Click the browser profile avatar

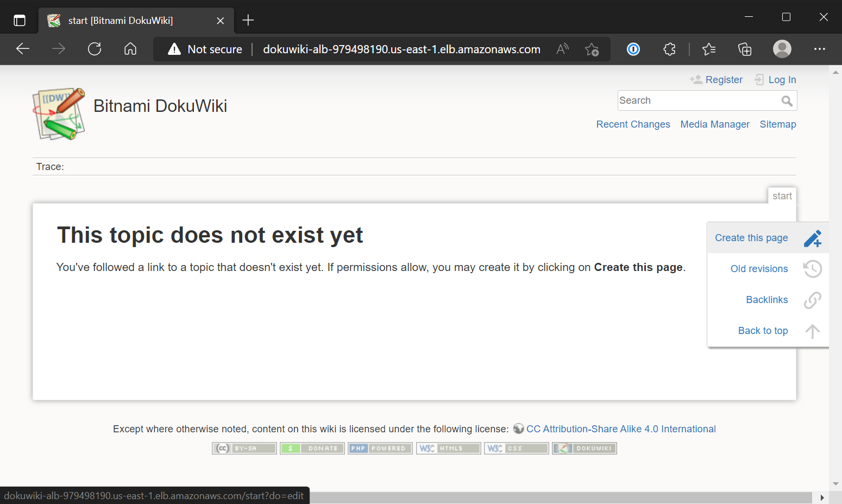pyautogui.click(x=782, y=49)
